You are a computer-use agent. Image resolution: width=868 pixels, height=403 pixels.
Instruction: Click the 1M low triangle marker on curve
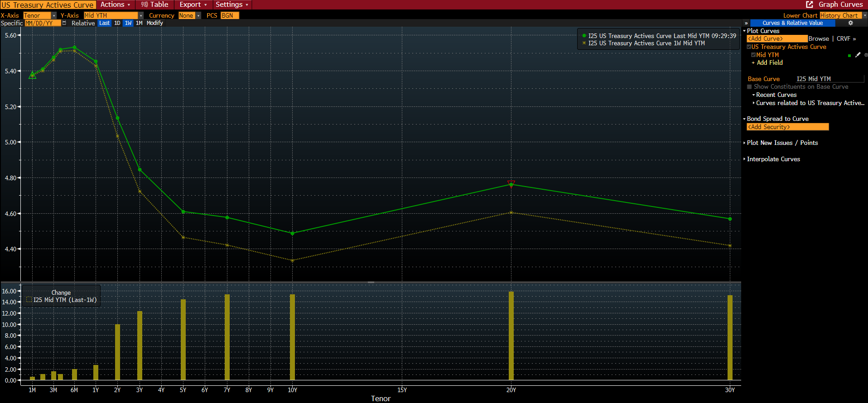click(32, 75)
